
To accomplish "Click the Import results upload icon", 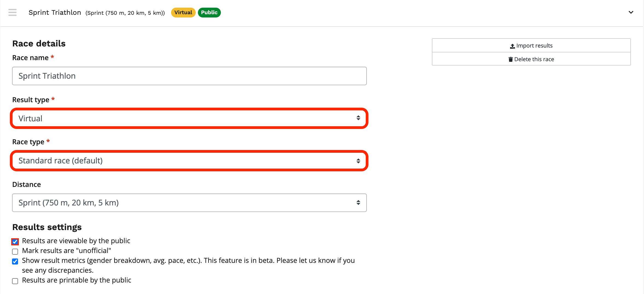I will pyautogui.click(x=512, y=46).
